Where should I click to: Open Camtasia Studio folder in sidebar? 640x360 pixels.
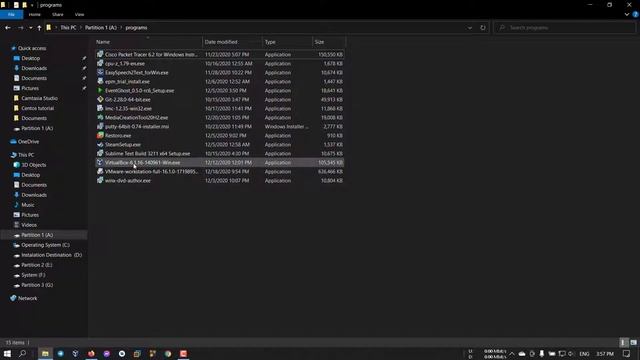(x=39, y=98)
